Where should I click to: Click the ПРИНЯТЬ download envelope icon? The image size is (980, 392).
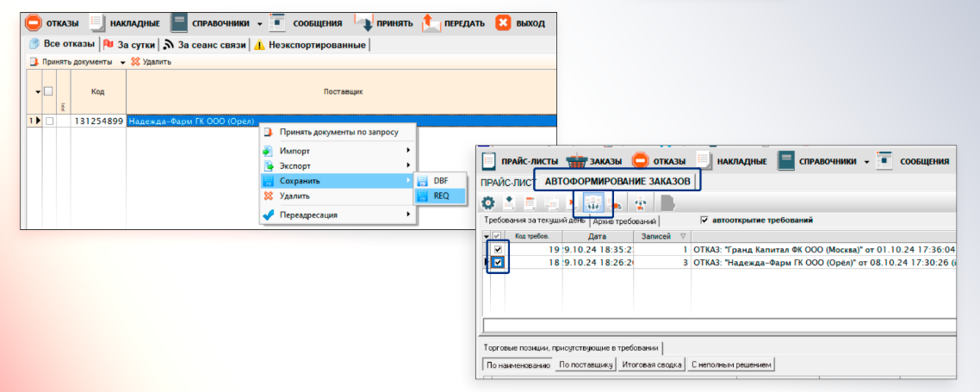363,22
